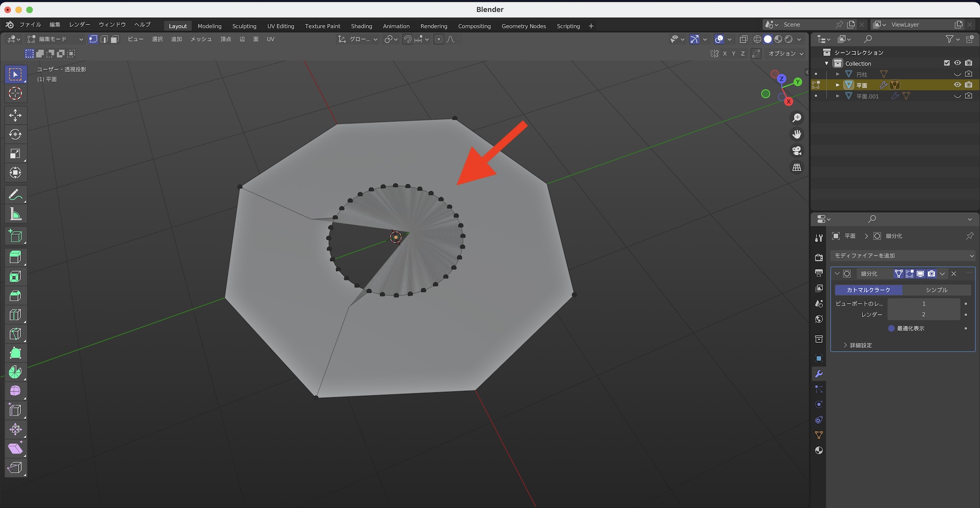Toggle the Collection exclude checkbox

click(947, 63)
